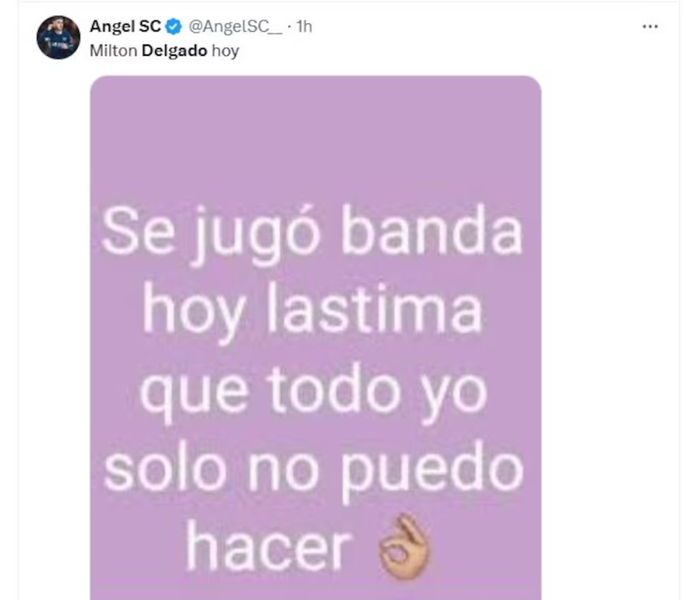Click the 'solo no puedo' line in image
The width and height of the screenshot is (700, 600).
coord(314,471)
